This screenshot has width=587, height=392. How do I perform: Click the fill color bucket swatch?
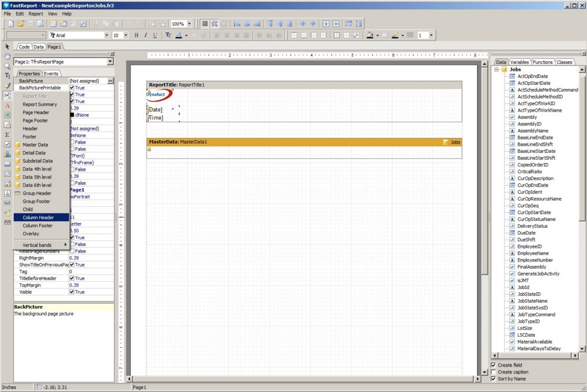(x=370, y=35)
